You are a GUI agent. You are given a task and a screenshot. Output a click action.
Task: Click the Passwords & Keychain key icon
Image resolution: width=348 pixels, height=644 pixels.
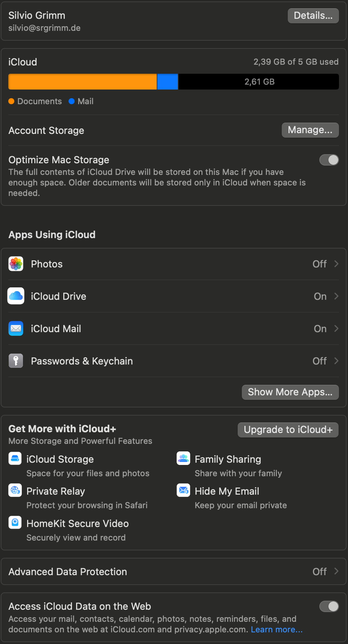pyautogui.click(x=16, y=361)
